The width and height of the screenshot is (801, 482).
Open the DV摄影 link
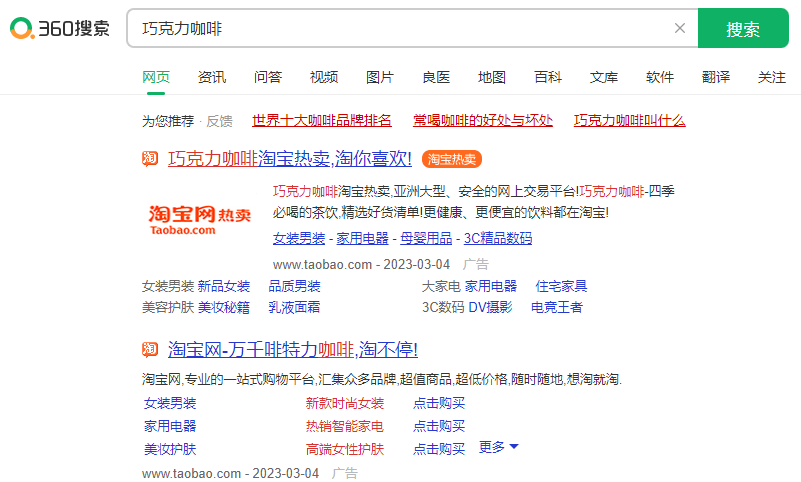(490, 307)
